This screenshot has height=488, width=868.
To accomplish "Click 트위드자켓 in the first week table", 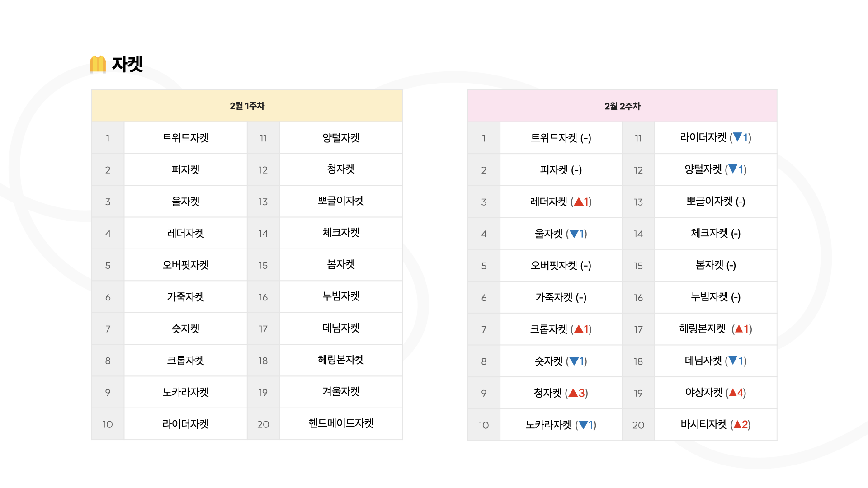I will pos(185,138).
